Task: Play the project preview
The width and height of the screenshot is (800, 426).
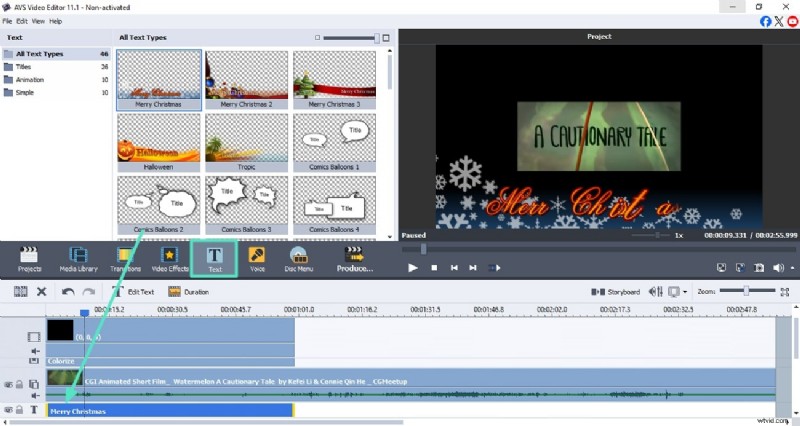Action: point(413,267)
